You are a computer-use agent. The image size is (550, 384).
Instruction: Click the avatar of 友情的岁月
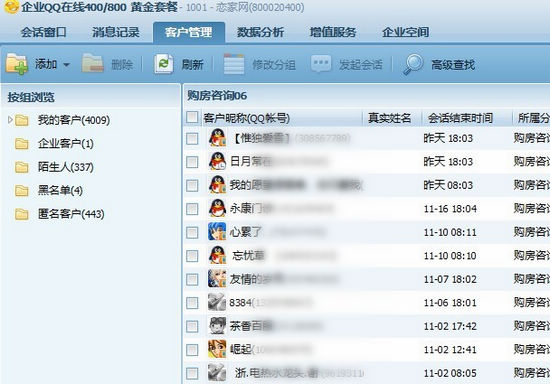pyautogui.click(x=217, y=278)
